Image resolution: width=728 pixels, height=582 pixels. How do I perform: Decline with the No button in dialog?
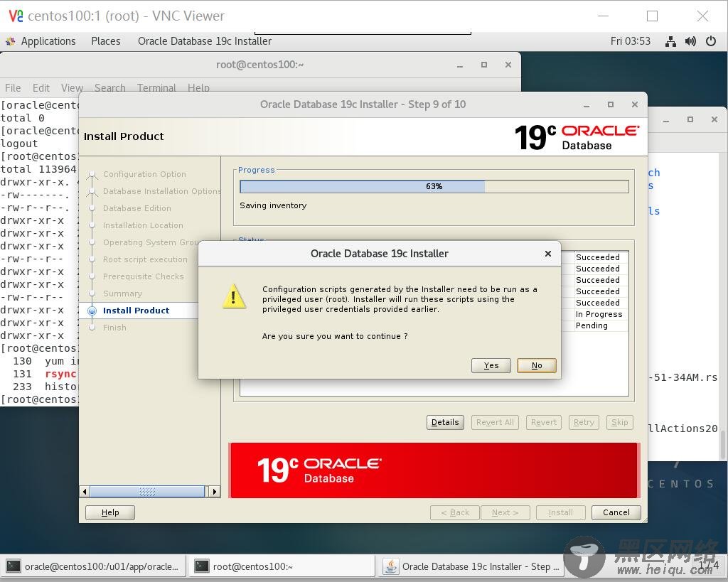pos(536,365)
